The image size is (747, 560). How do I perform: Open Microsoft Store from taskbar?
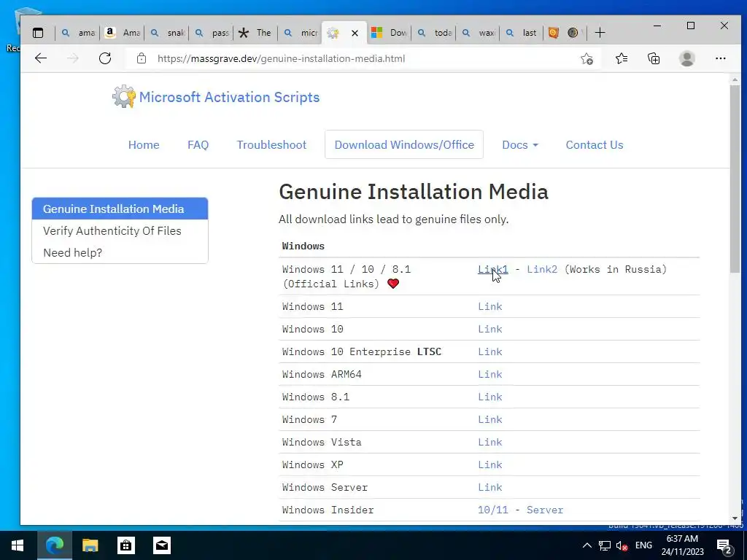[125, 545]
